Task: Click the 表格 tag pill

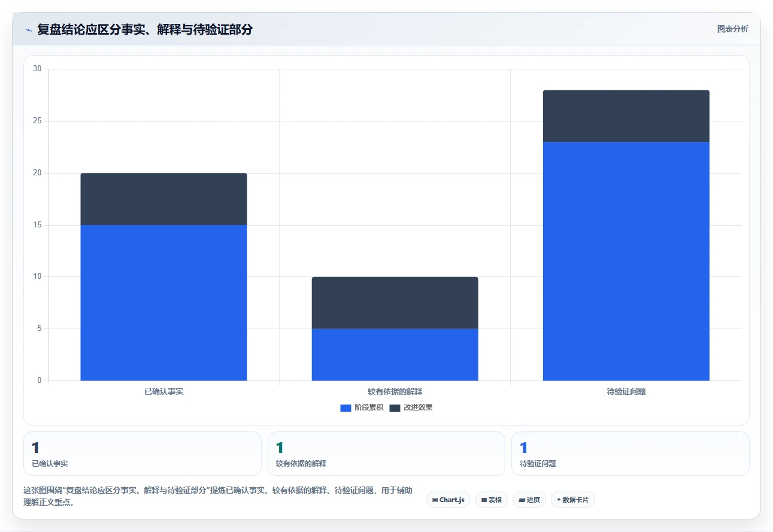Action: coord(492,500)
